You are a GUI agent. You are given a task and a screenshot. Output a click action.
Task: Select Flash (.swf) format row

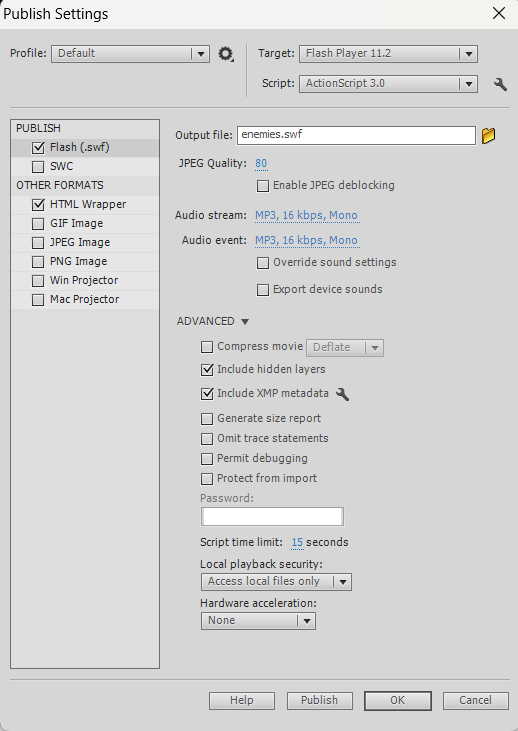[x=85, y=148]
